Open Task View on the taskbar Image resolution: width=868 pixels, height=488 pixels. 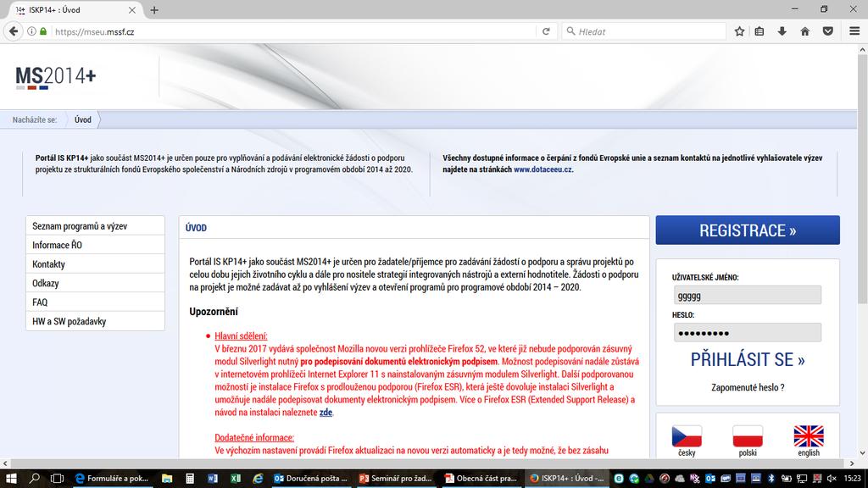point(57,478)
